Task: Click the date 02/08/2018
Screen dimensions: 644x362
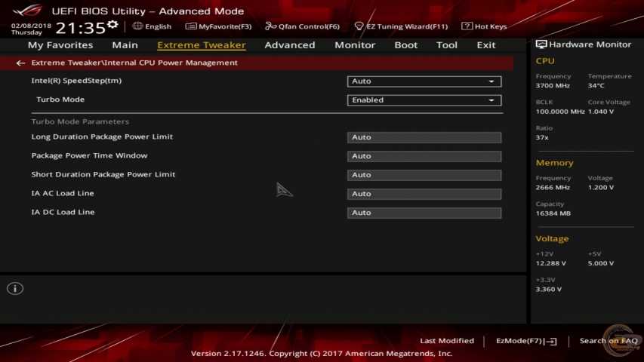Action: click(x=31, y=26)
